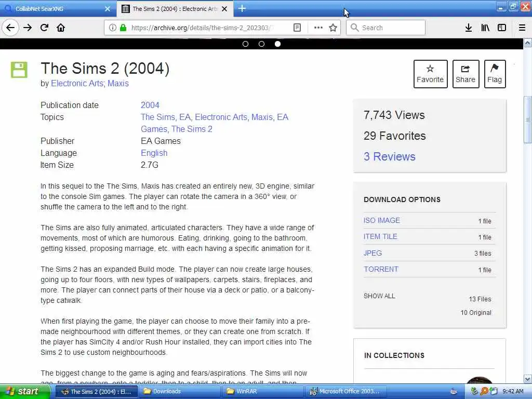This screenshot has height=399, width=532.
Task: Click the vertical scrollbar thumb
Action: pos(528,119)
